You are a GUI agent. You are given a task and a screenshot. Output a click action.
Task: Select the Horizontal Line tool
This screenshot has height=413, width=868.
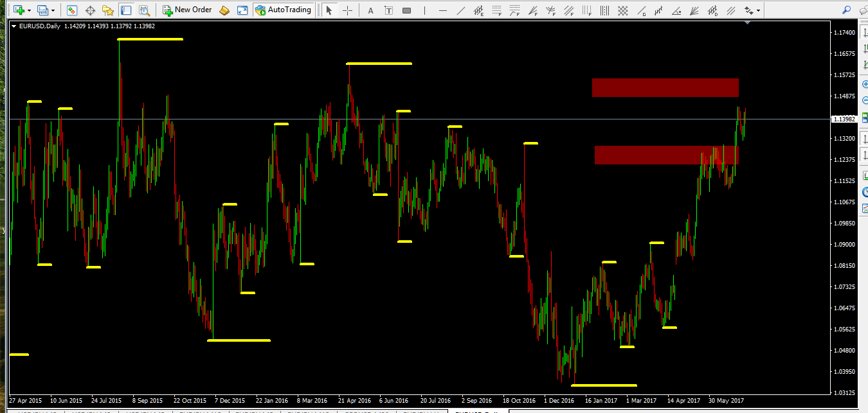442,10
